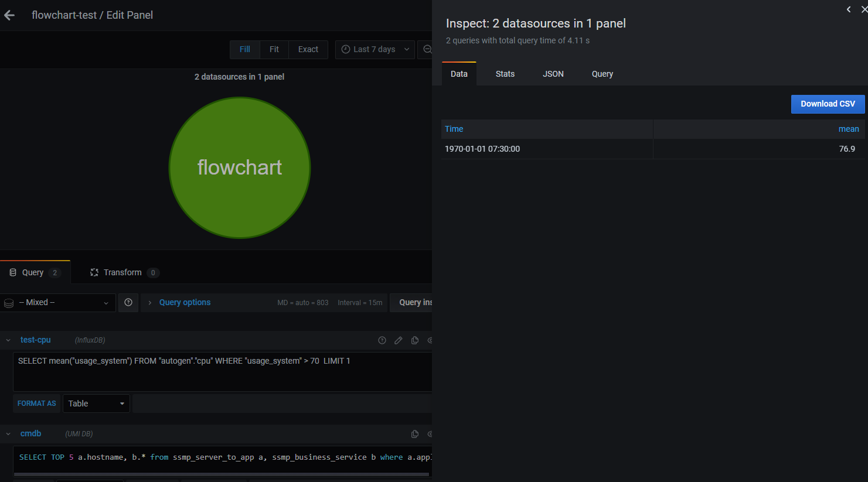Click the zoom out magnifier icon

coord(427,49)
